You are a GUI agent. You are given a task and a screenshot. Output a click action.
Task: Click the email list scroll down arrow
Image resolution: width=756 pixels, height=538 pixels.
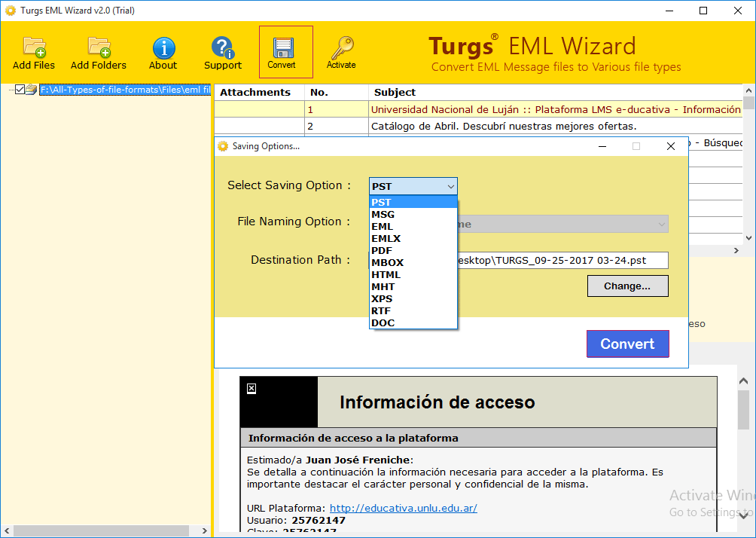pyautogui.click(x=748, y=238)
